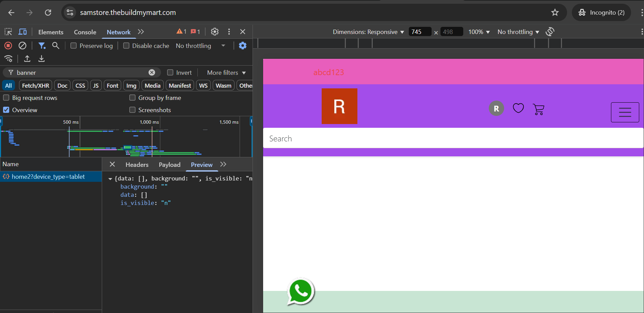Click the banner filter input
The height and width of the screenshot is (313, 644).
coord(82,72)
